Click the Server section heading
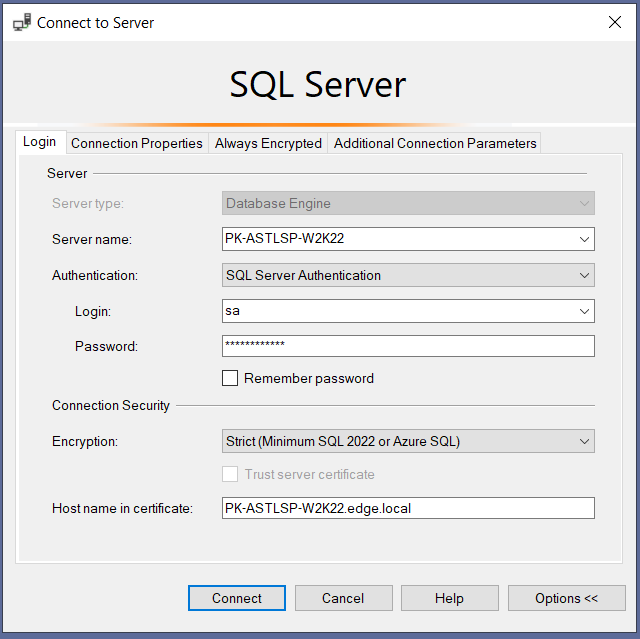Image resolution: width=640 pixels, height=639 pixels. coord(67,173)
